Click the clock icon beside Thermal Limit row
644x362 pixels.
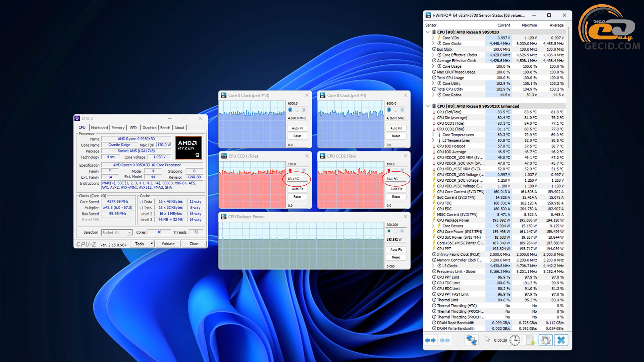pos(434,300)
